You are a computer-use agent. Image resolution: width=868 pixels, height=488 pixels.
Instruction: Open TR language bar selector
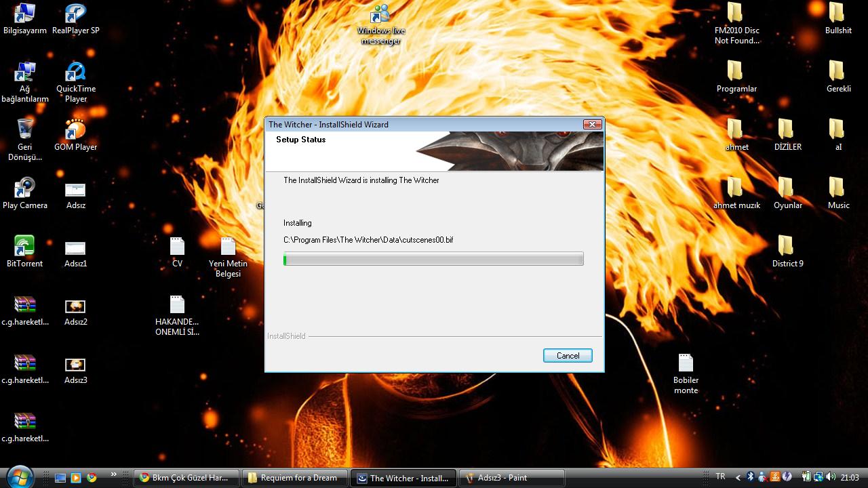[x=720, y=477]
